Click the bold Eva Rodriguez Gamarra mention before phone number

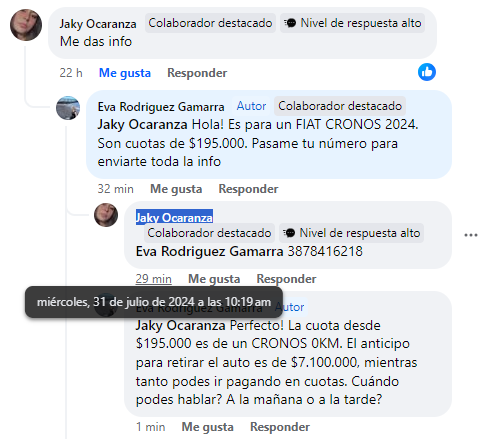pyautogui.click(x=209, y=251)
